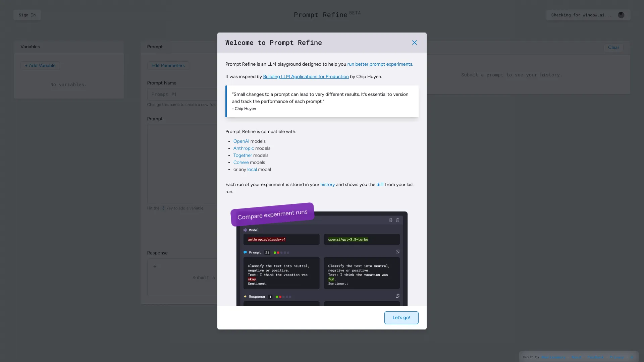The width and height of the screenshot is (644, 362).
Task: Open Edit Parameters
Action: [x=168, y=65]
